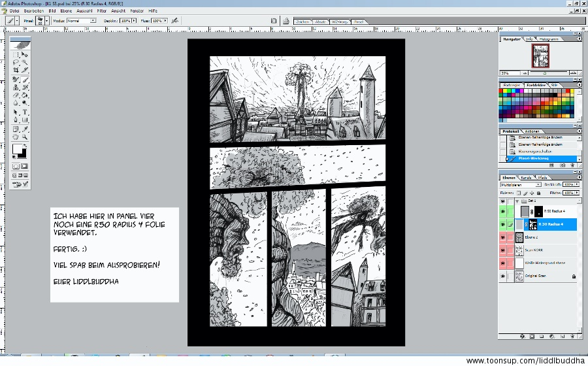This screenshot has width=588, height=366.
Task: Pick the Text tool
Action: tap(24, 112)
